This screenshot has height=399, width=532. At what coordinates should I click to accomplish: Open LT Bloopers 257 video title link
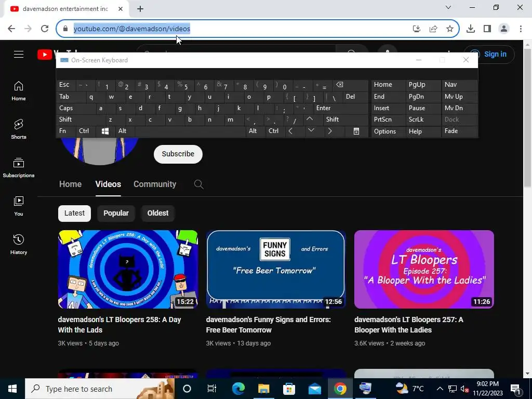pos(409,325)
